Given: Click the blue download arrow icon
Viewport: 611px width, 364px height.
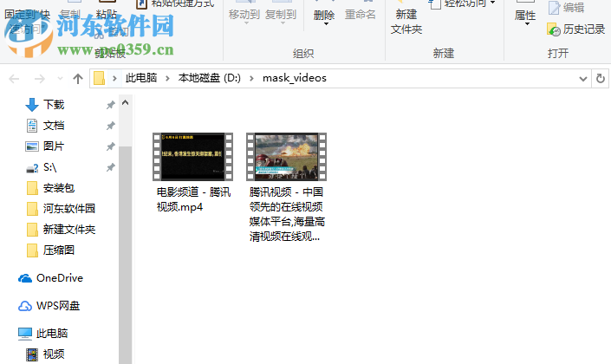Looking at the screenshot, I should [32, 105].
